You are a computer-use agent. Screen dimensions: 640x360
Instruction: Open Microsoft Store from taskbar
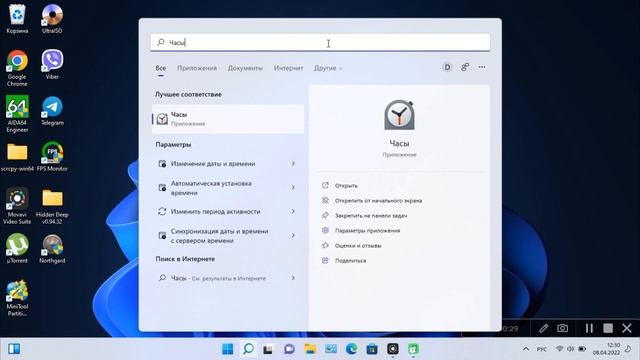coord(372,349)
